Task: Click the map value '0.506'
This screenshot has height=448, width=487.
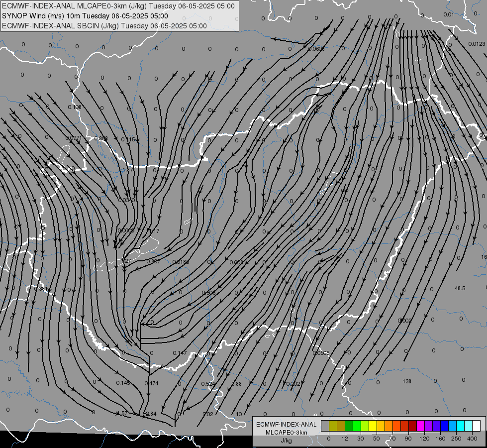Action: click(208, 293)
